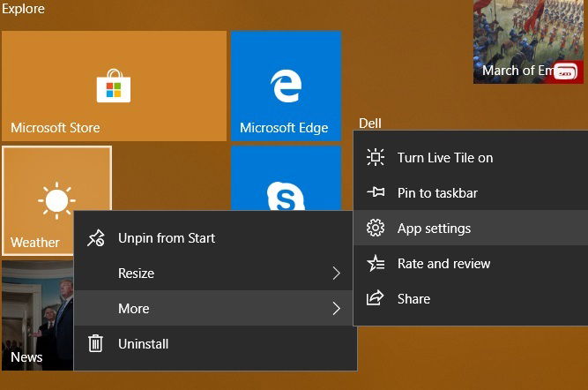Select Unpin from Start menu entry

click(215, 238)
